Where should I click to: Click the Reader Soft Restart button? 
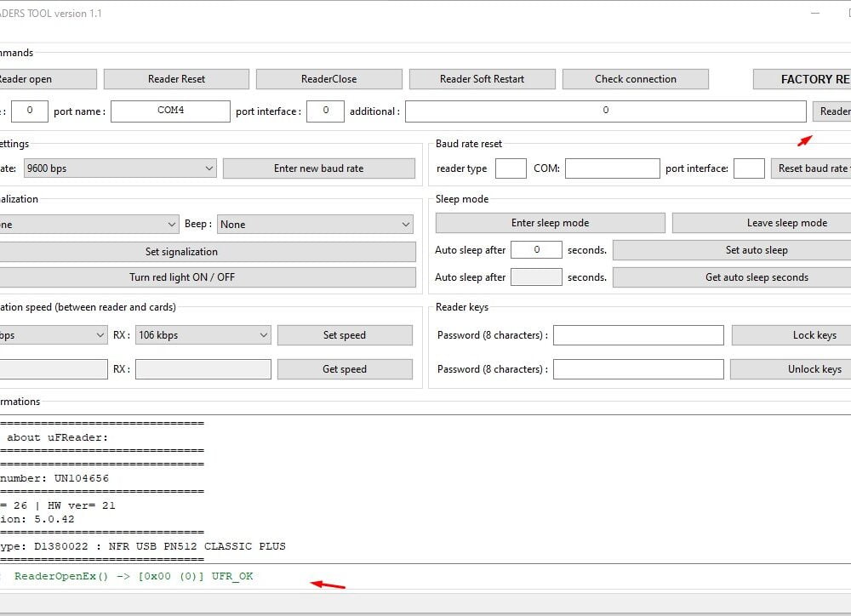click(x=482, y=79)
